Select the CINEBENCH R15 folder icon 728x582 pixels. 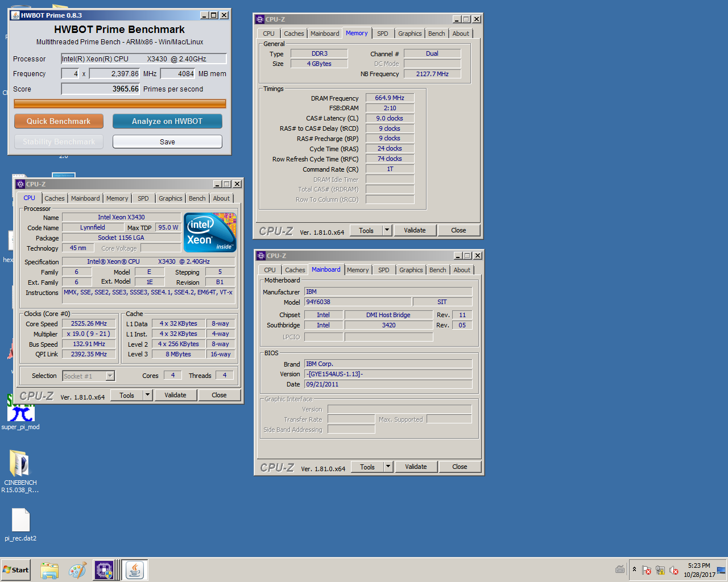click(x=20, y=471)
